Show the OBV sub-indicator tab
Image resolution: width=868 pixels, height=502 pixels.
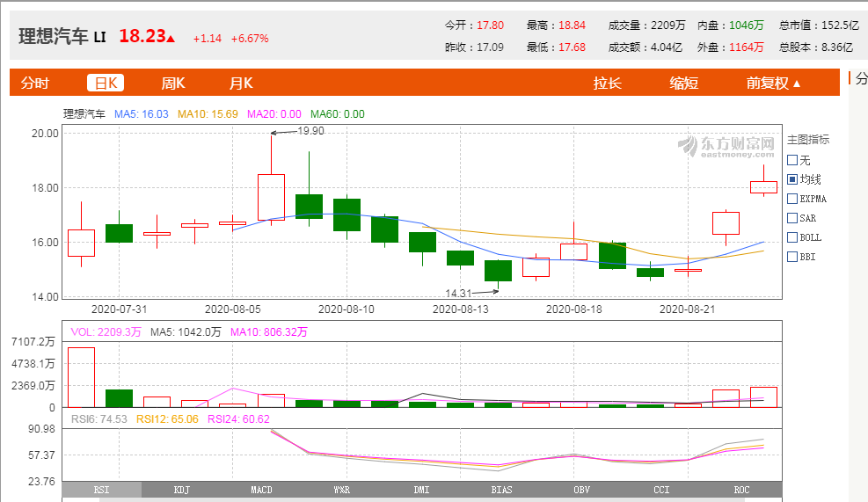point(581,490)
